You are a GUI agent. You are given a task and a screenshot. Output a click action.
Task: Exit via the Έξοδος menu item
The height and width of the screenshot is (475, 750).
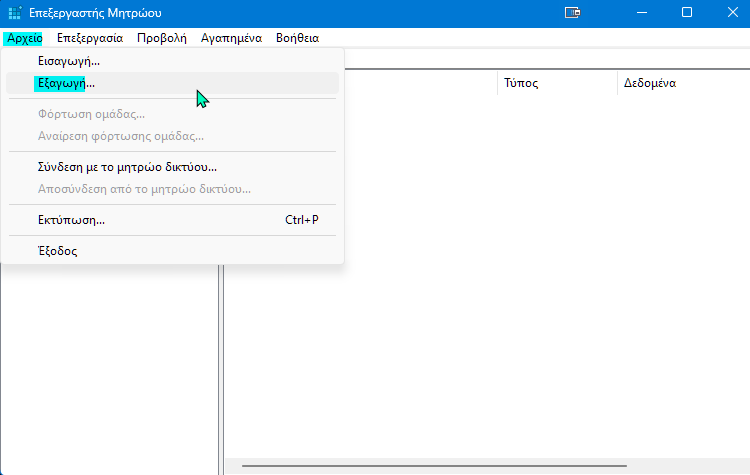(x=57, y=251)
